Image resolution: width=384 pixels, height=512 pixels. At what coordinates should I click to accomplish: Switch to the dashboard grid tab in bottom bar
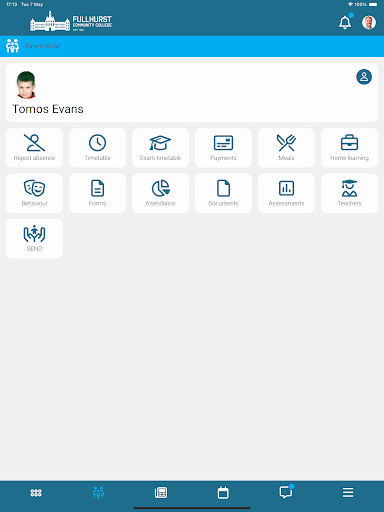point(36,493)
